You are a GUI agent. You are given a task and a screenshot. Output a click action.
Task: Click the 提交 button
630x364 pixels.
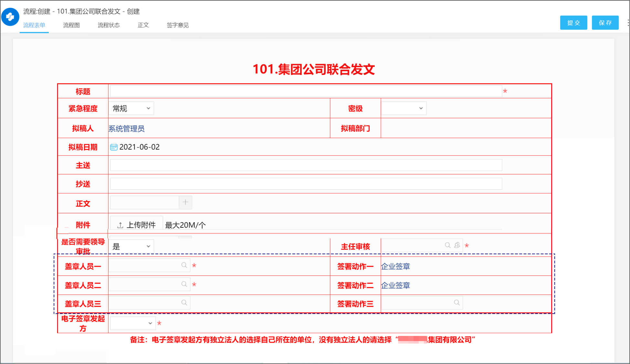574,23
